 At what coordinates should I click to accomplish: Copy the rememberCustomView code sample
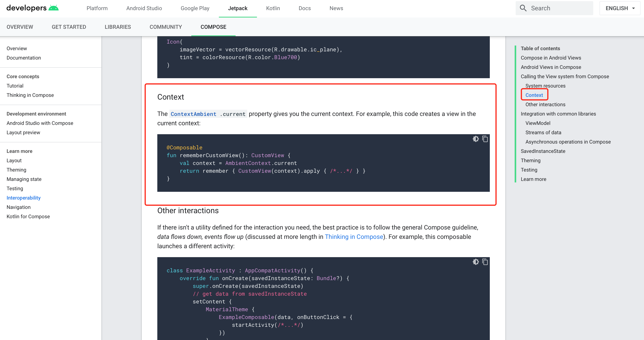(485, 139)
